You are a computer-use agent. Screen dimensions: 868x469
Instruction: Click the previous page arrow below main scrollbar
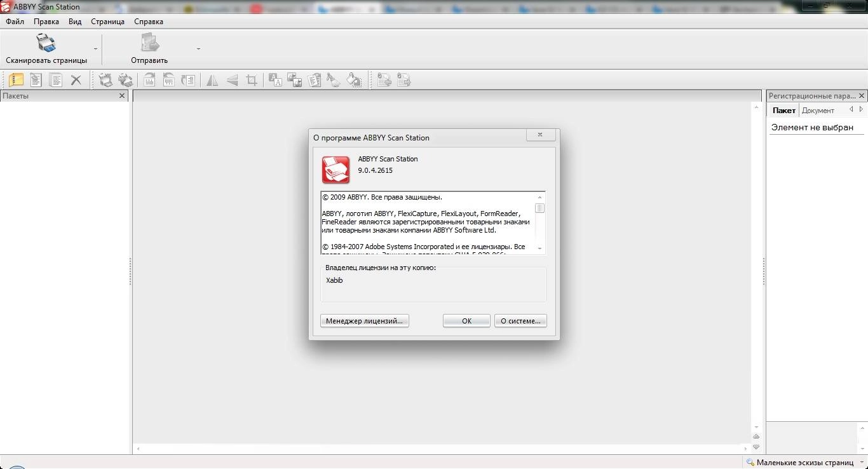coord(756,437)
